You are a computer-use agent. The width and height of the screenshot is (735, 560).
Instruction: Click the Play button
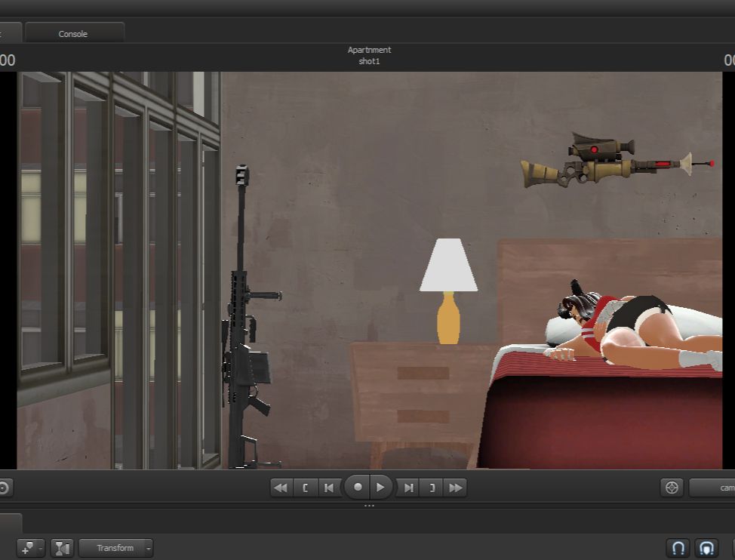(x=381, y=488)
